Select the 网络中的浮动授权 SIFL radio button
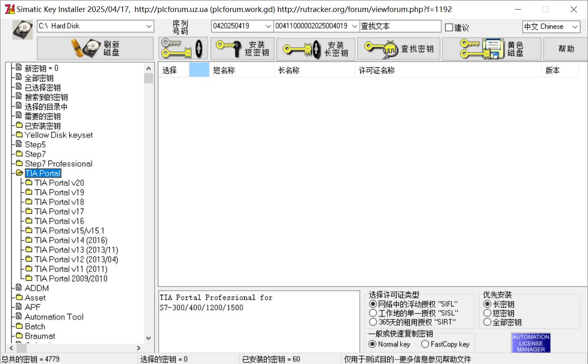The width and height of the screenshot is (588, 364). click(x=373, y=304)
